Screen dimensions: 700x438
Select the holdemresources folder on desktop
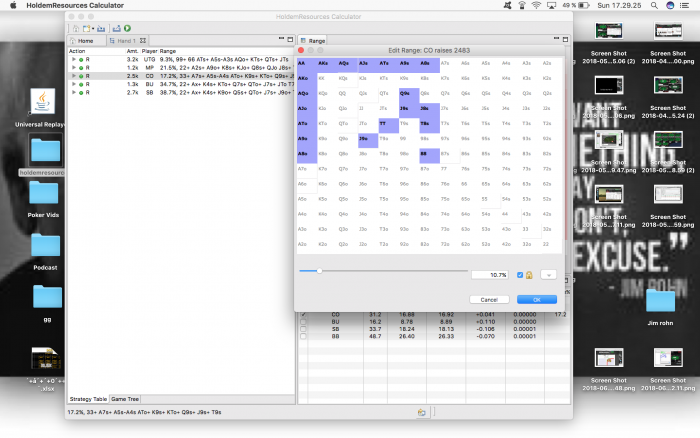click(45, 150)
